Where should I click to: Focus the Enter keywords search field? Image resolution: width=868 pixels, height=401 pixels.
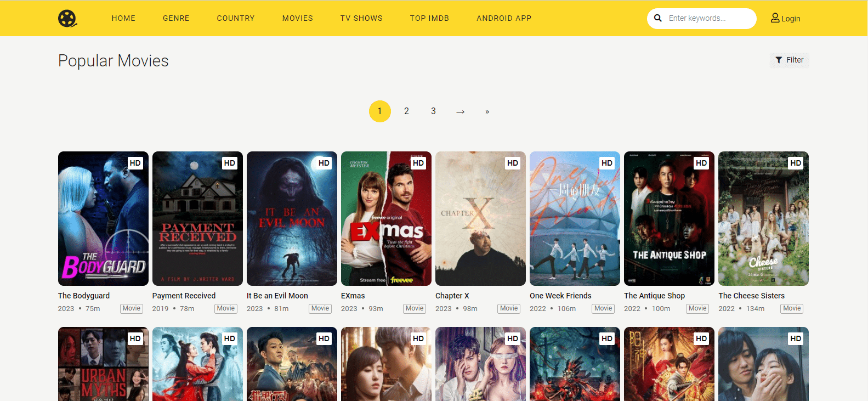pos(707,18)
